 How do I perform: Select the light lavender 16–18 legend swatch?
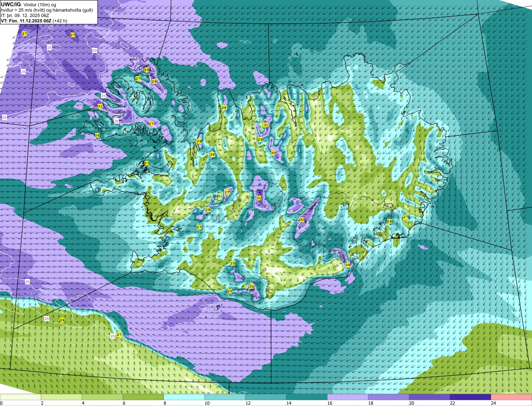348,397
